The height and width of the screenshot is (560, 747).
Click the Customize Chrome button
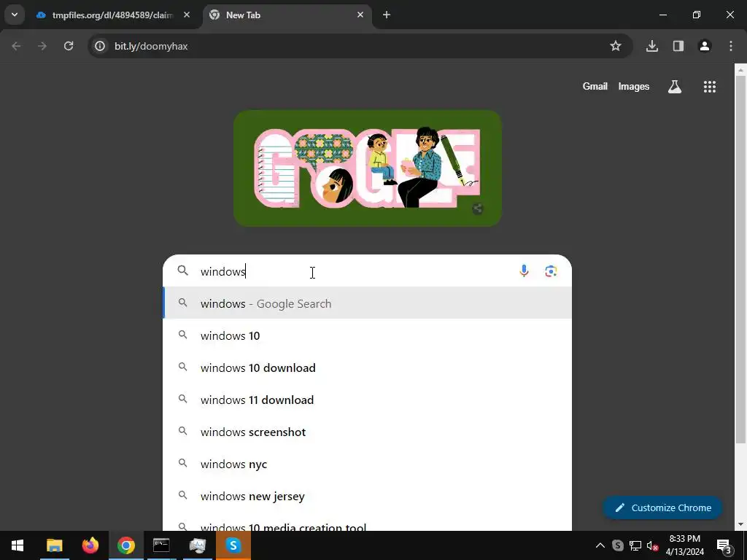[x=662, y=507]
